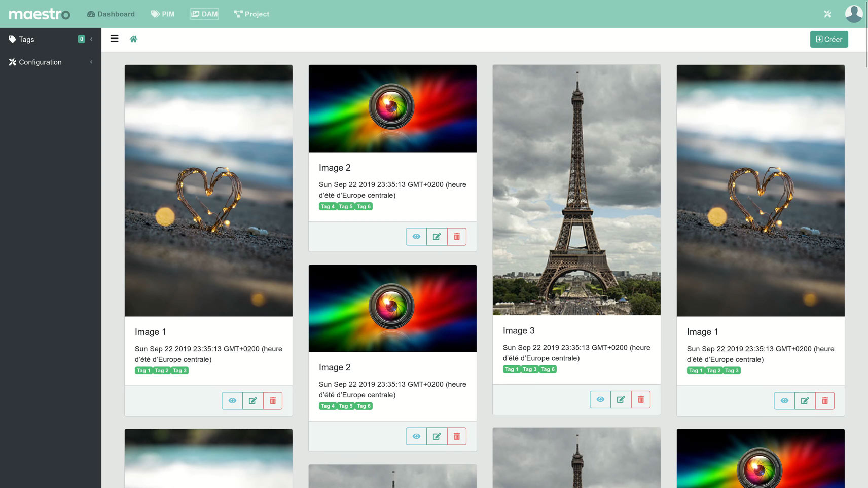Open lower Image 2 camera lens thumbnail
Viewport: 868px width, 488px height.
[392, 308]
